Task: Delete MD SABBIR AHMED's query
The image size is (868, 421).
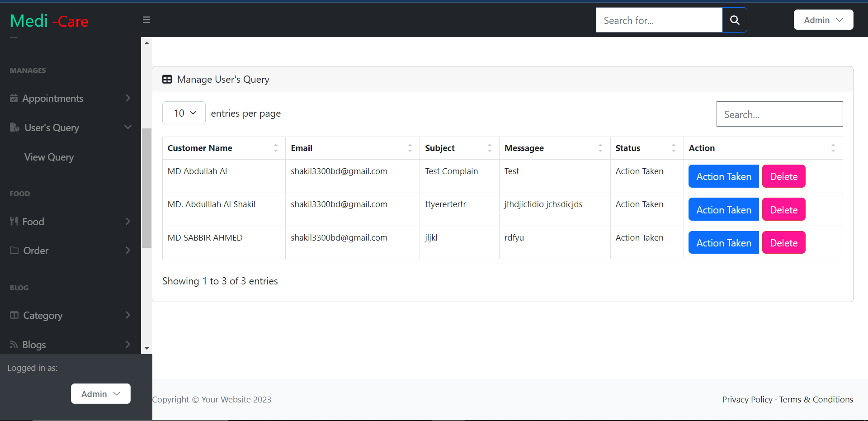Action: [x=783, y=242]
